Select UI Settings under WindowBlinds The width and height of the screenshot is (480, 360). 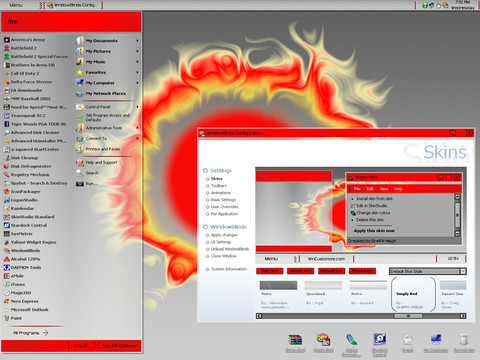(x=218, y=242)
